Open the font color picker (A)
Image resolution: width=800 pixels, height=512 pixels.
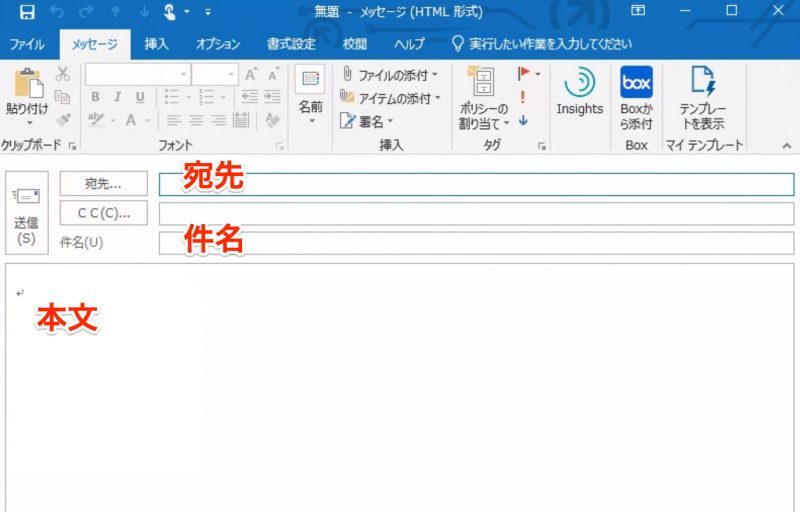click(x=131, y=120)
